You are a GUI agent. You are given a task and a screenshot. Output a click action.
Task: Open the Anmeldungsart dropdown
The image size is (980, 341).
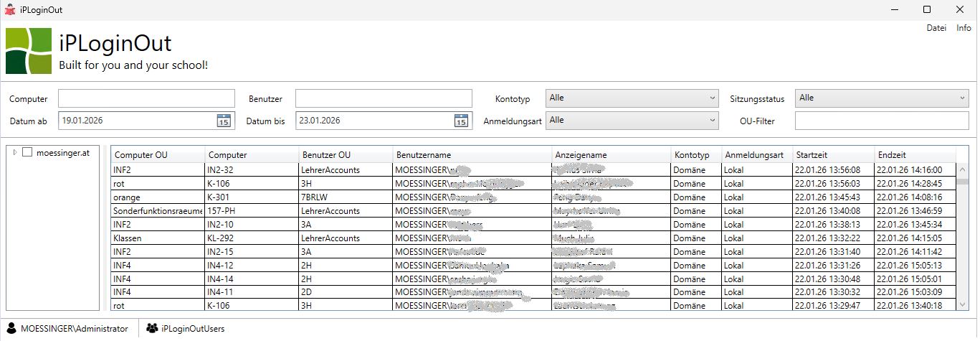632,121
